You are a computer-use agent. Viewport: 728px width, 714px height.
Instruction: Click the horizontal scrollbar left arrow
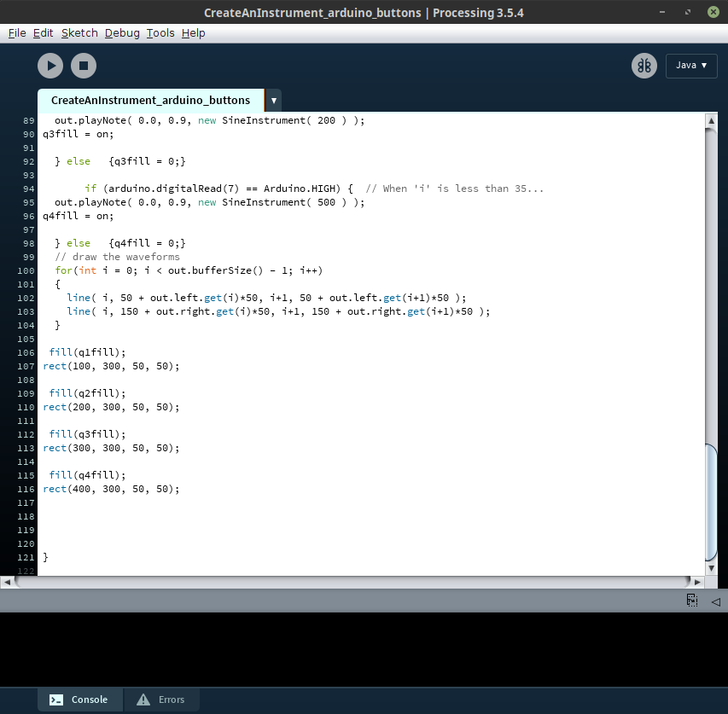tap(7, 582)
